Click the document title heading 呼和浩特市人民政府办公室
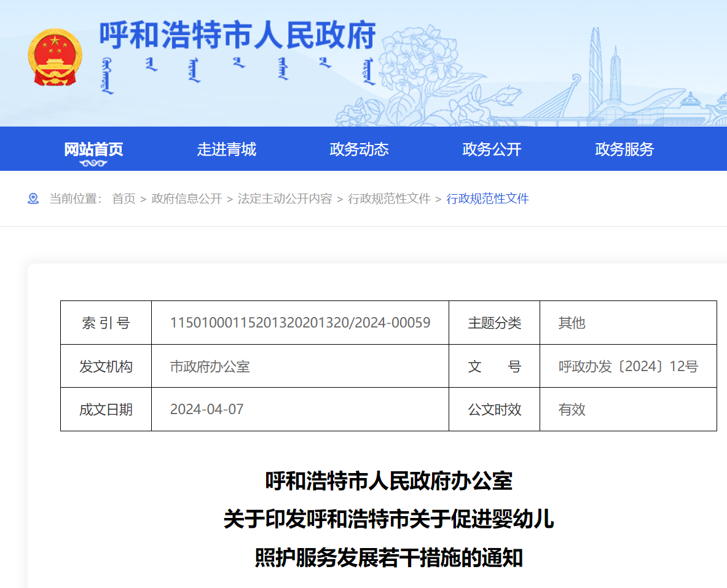Image resolution: width=727 pixels, height=588 pixels. 388,480
